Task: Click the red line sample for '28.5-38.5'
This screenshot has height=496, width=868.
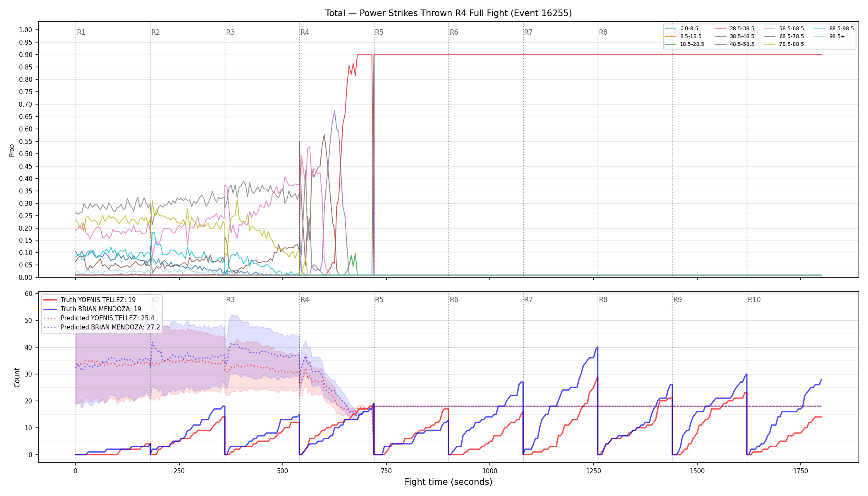Action: (x=720, y=29)
